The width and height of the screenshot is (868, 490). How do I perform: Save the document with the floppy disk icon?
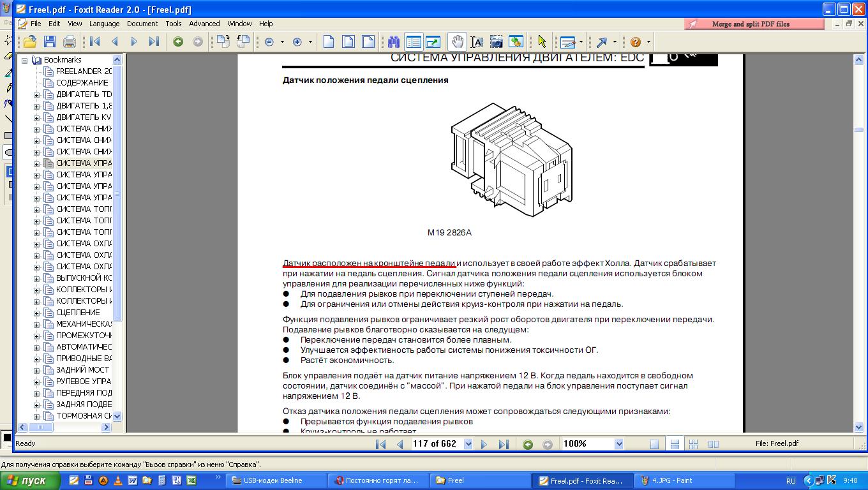tap(50, 42)
